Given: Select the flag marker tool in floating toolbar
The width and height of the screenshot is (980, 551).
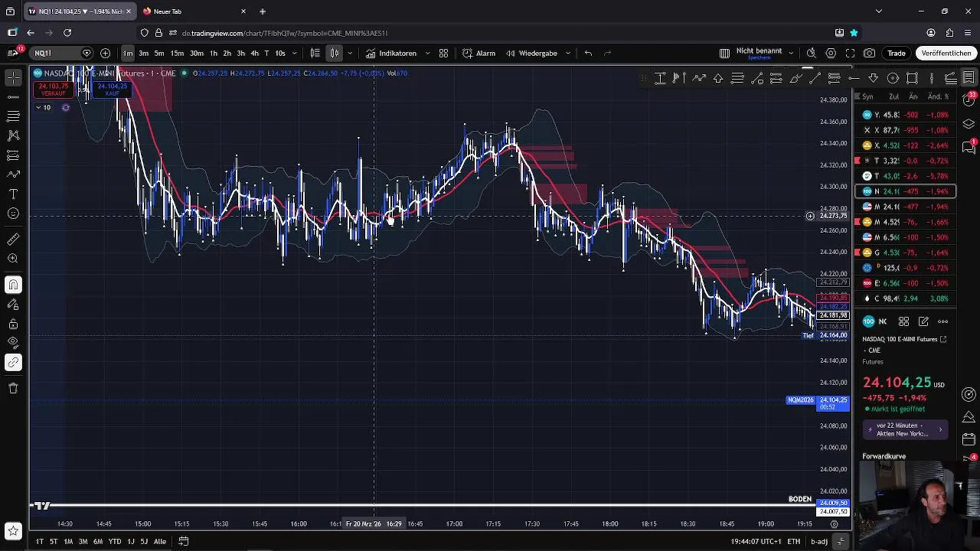Looking at the screenshot, I should coord(678,78).
